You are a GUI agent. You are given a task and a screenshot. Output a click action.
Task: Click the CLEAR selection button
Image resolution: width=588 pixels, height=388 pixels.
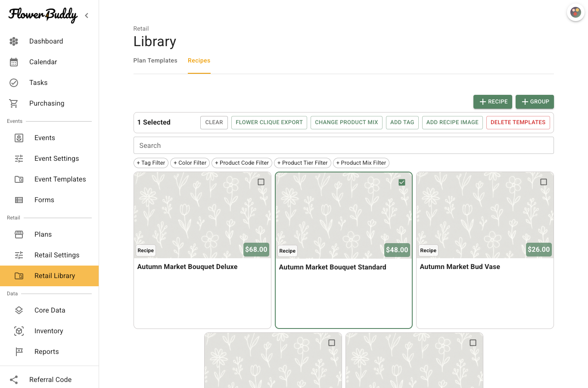pyautogui.click(x=214, y=122)
